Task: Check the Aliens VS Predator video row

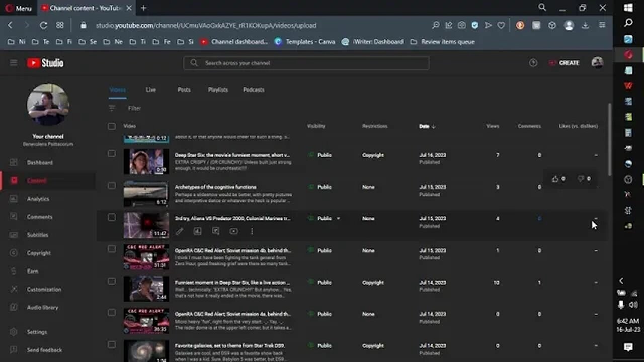Action: (x=112, y=217)
